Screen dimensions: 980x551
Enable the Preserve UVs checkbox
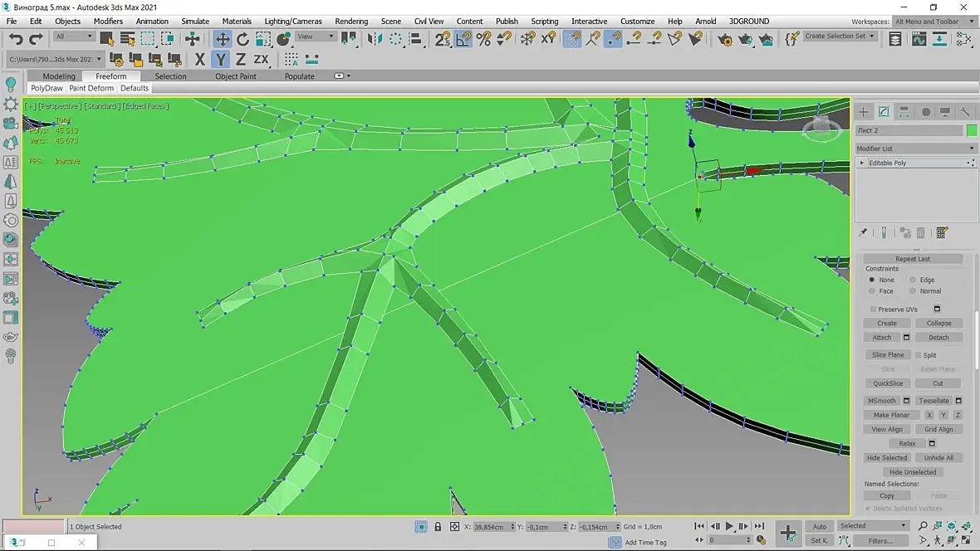(x=873, y=310)
